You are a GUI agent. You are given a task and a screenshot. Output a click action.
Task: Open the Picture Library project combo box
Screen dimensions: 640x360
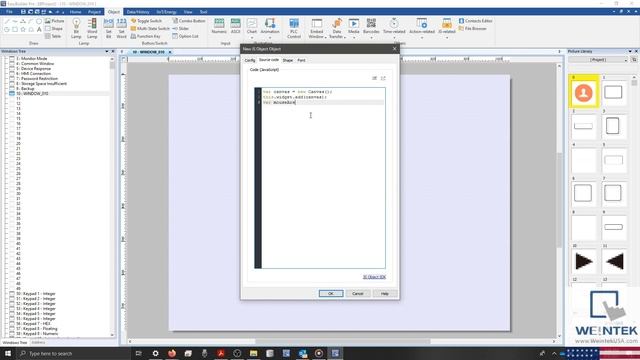click(598, 60)
